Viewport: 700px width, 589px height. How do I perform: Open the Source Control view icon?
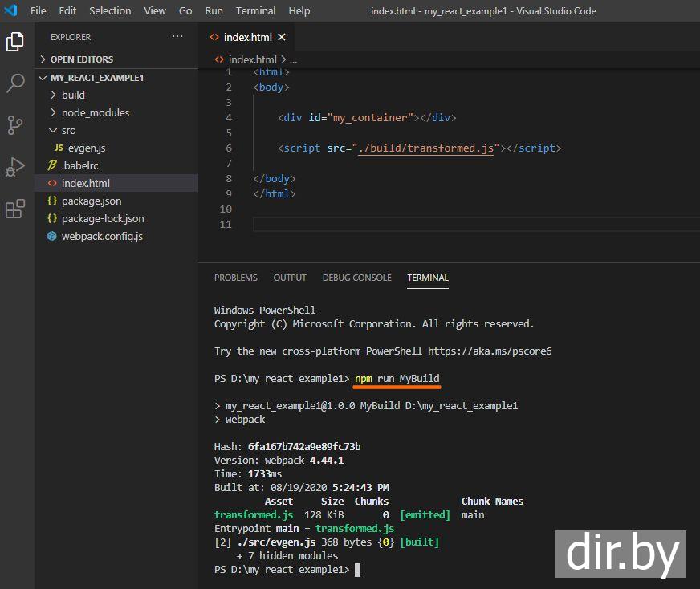pyautogui.click(x=15, y=125)
